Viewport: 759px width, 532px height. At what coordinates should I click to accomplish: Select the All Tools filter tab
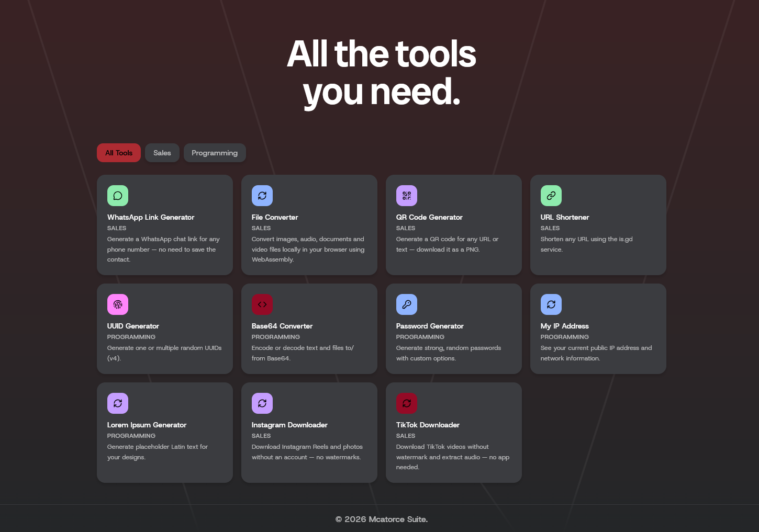click(x=119, y=153)
